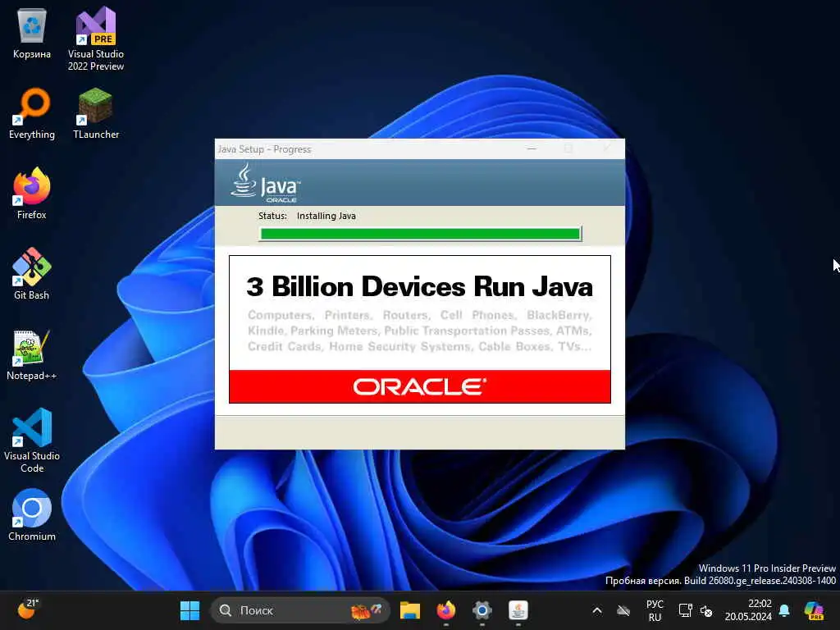Image resolution: width=840 pixels, height=630 pixels.
Task: Open the notifications bell icon
Action: click(784, 610)
